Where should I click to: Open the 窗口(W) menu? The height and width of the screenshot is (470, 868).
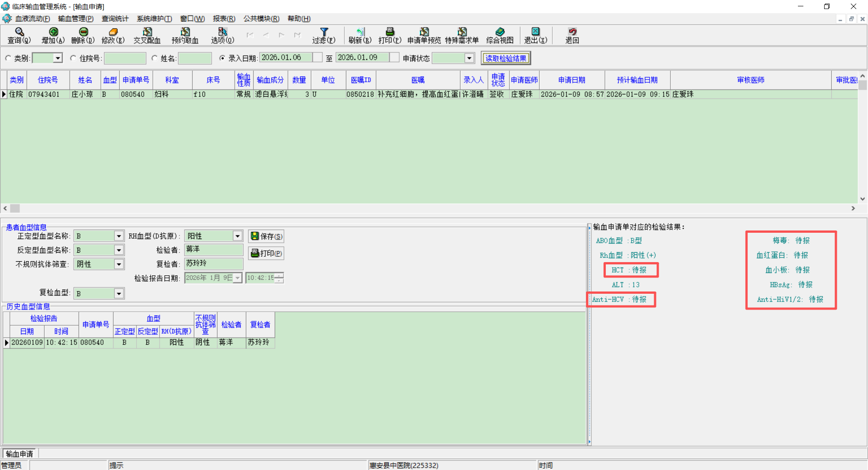pos(192,19)
